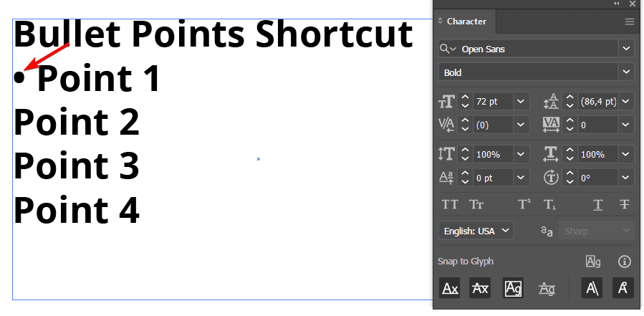
Task: Apply Strikethrough text formatting
Action: click(624, 204)
